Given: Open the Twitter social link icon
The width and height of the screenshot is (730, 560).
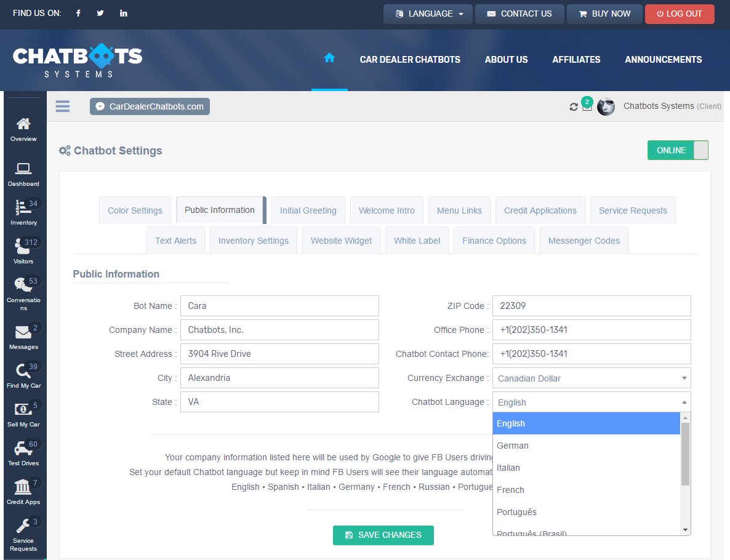Looking at the screenshot, I should click(x=100, y=13).
